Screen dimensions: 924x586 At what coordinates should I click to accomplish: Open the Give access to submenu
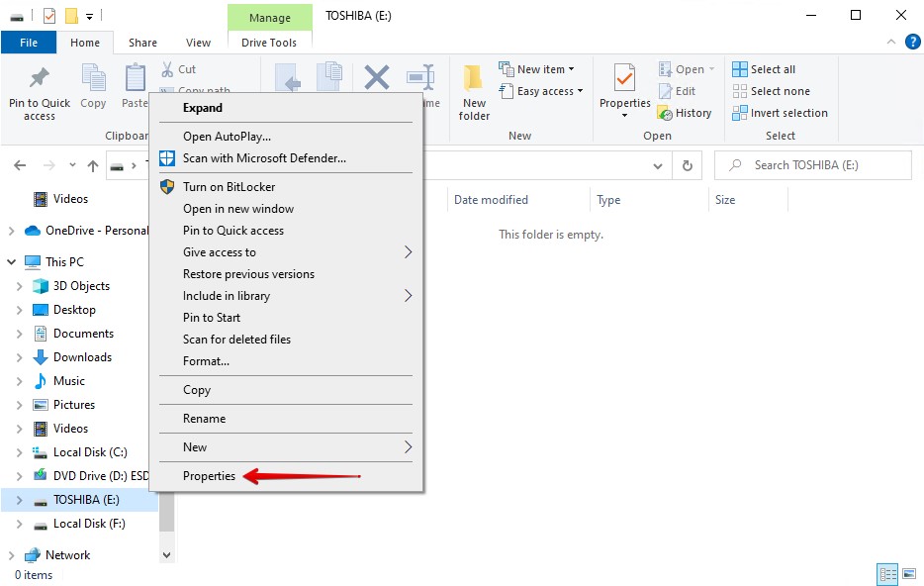pyautogui.click(x=285, y=252)
